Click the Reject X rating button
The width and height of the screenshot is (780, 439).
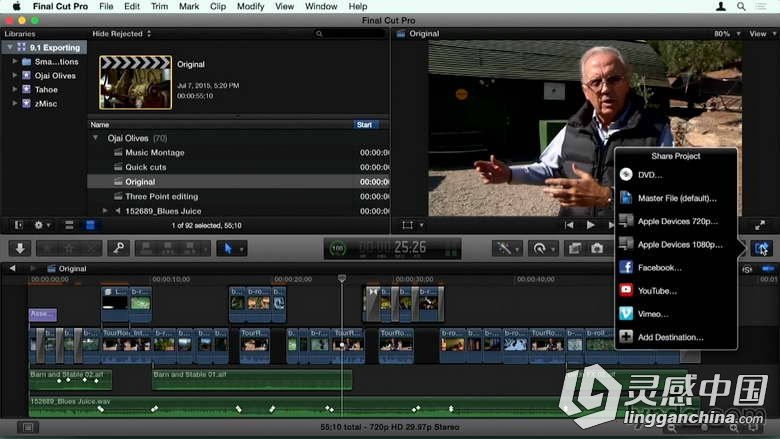pyautogui.click(x=92, y=248)
